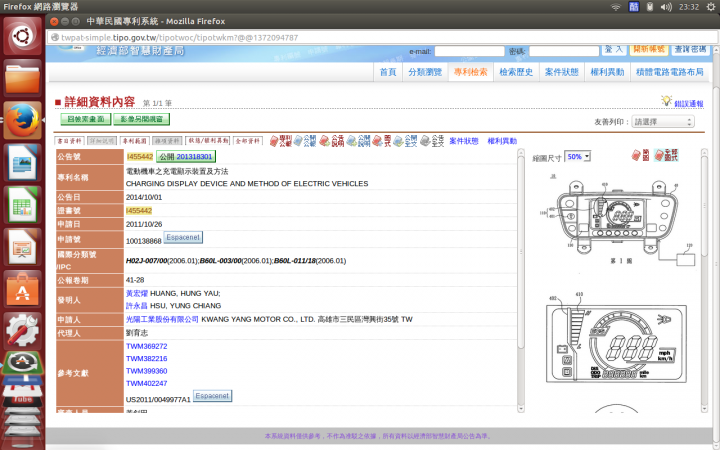Open the 公開 201318301 publication link
Image resolution: width=720 pixels, height=450 pixels.
coord(186,157)
